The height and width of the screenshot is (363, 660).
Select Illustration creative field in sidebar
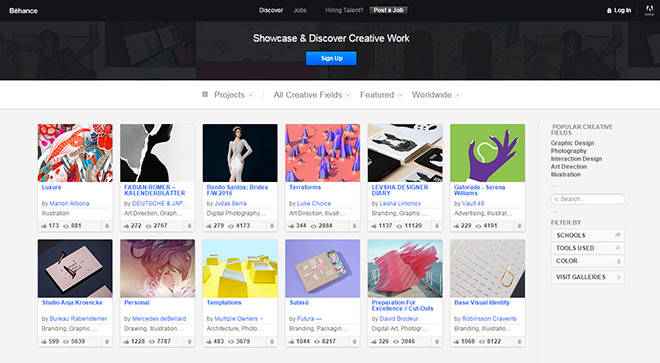click(x=566, y=174)
